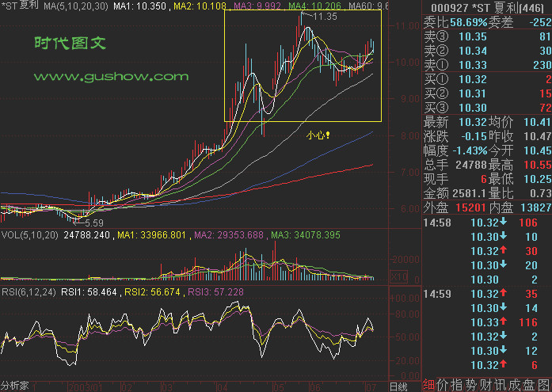552x392 pixels.
Task: Click the 最高 10.55 value
Action: pyautogui.click(x=537, y=165)
